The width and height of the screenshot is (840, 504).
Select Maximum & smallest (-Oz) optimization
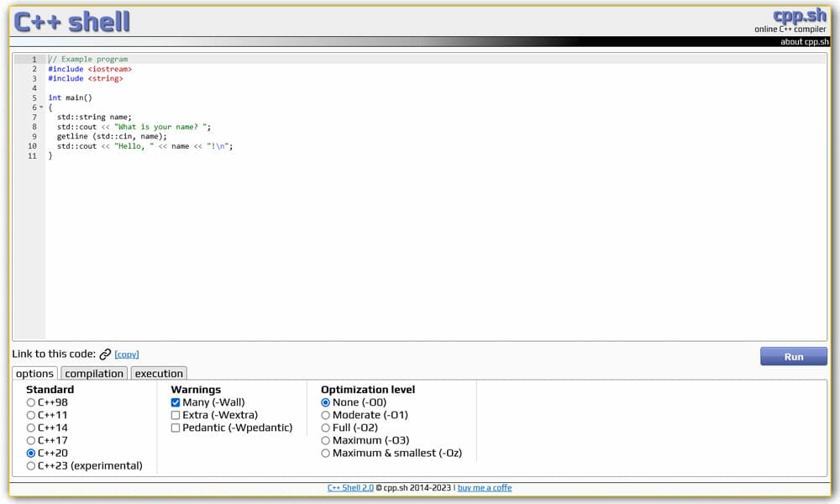(x=325, y=453)
